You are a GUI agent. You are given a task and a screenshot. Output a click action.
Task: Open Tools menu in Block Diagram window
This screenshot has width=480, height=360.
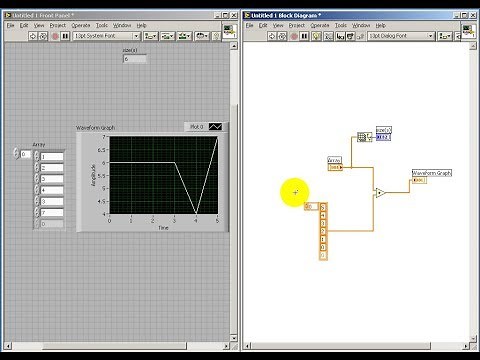click(x=341, y=25)
